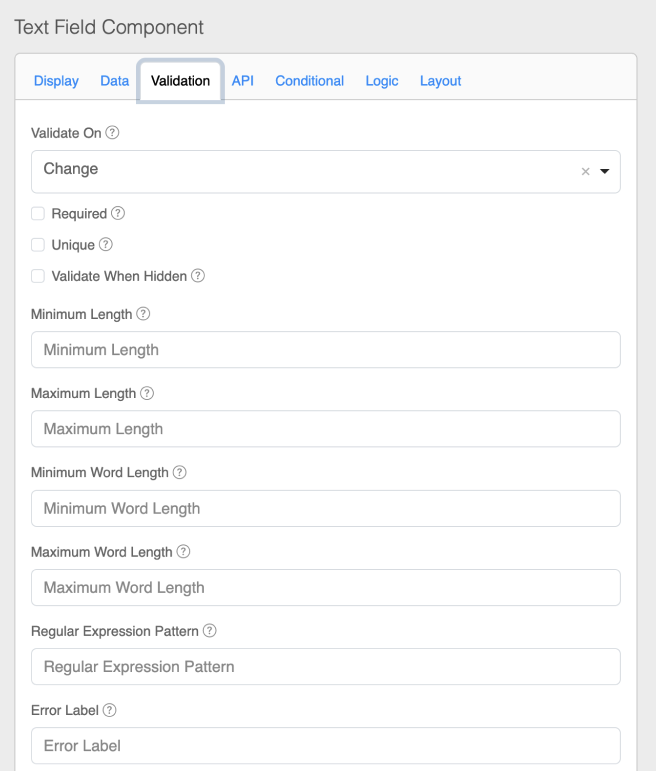The width and height of the screenshot is (656, 771).
Task: Go to the API tab
Action: [x=242, y=82]
